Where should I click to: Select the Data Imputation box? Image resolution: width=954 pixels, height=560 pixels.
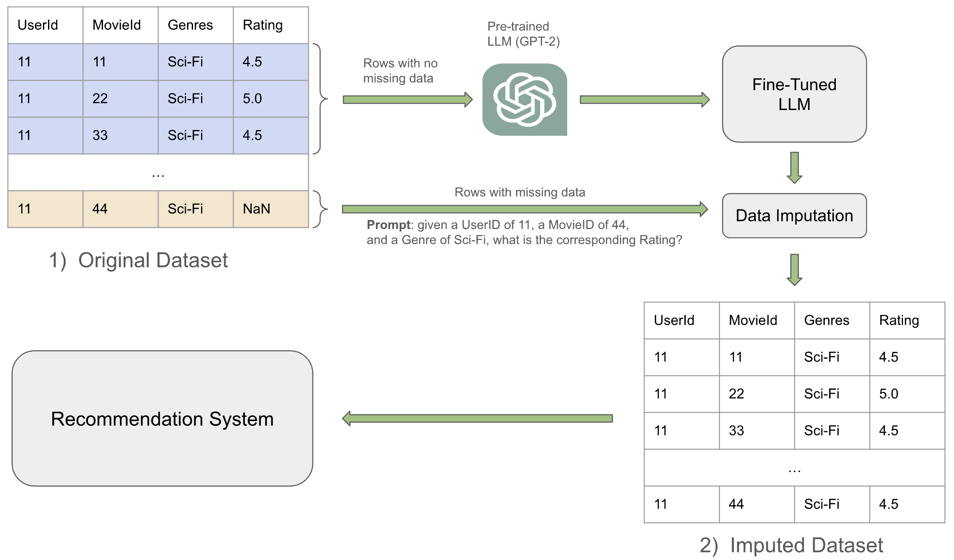794,216
